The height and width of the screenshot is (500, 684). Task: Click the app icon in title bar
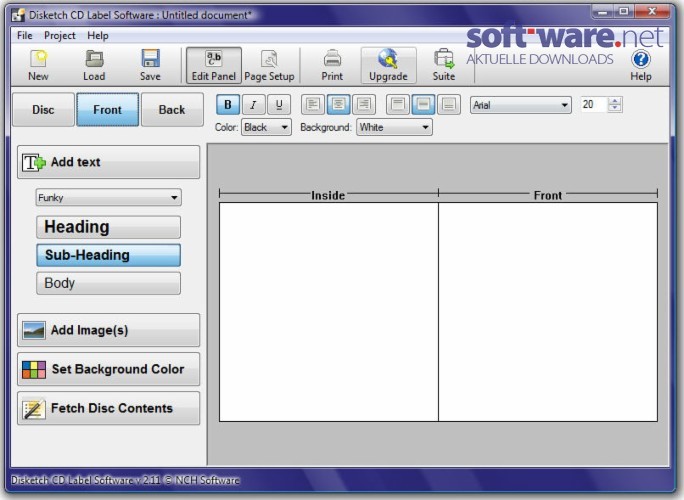pyautogui.click(x=18, y=15)
